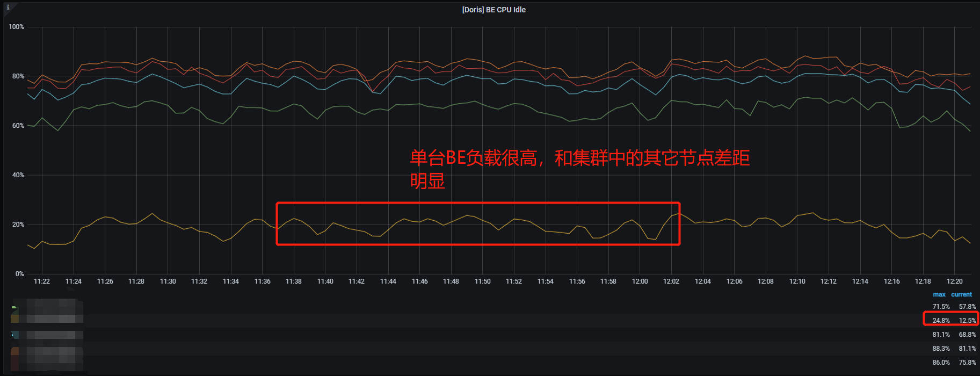The width and height of the screenshot is (980, 376).
Task: Open the "[Doris] BE CPU Idle" panel title menu
Action: (x=493, y=10)
